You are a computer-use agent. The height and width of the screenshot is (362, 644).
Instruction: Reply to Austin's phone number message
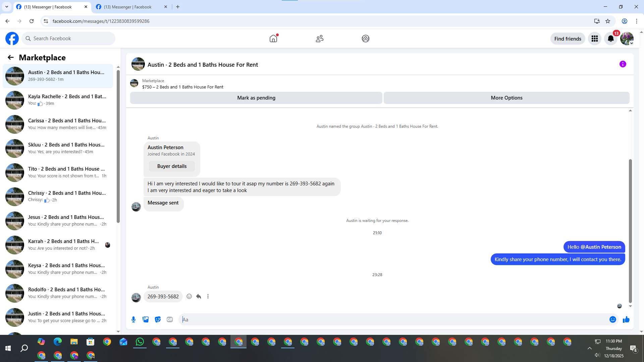[199, 296]
